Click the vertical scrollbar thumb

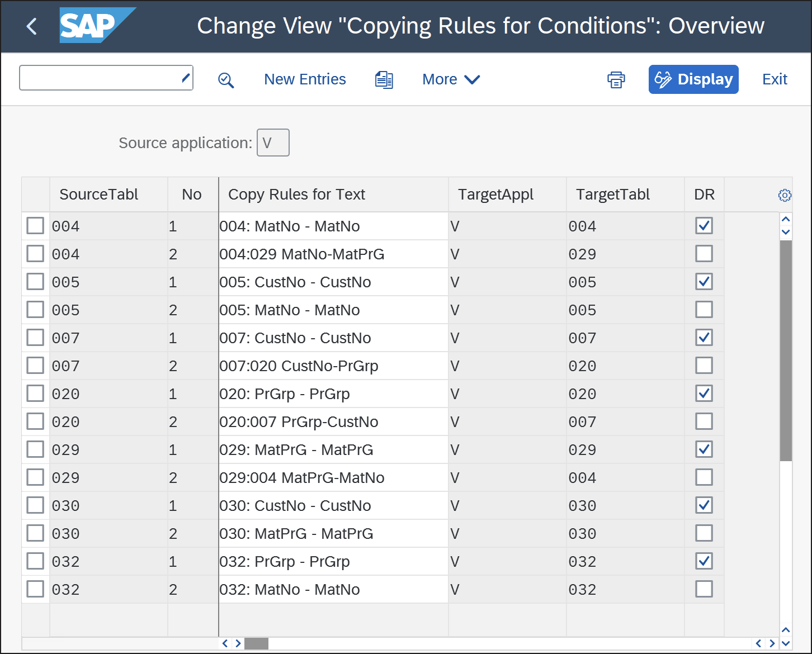click(786, 350)
